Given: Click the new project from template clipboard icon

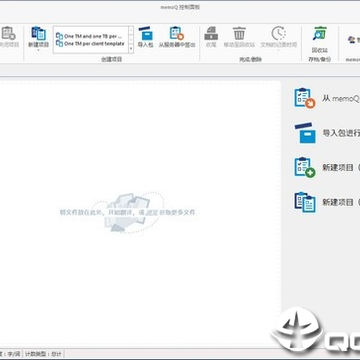Looking at the screenshot, I should 305,202.
